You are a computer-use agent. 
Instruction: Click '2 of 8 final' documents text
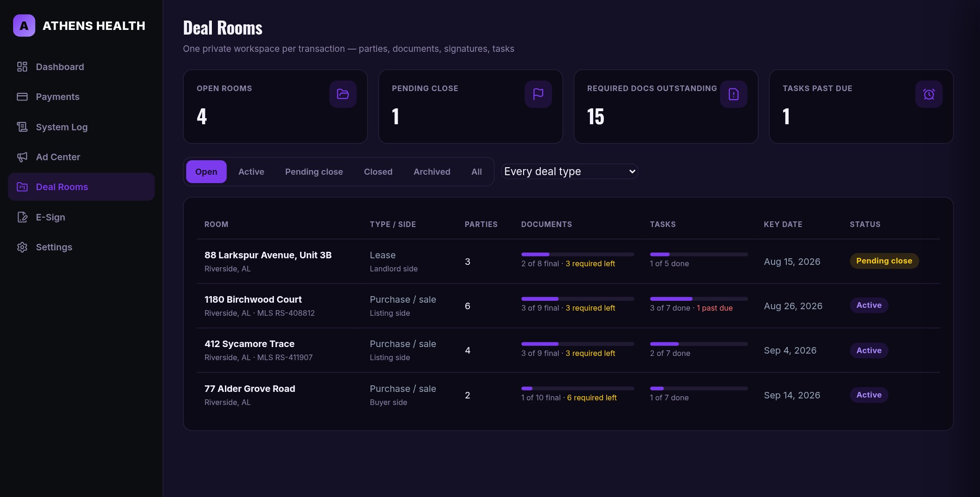(540, 263)
